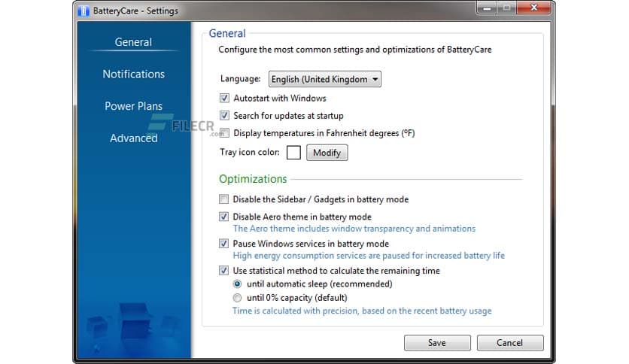Uncheck Use statistical method checkbox
The image size is (629, 364).
(224, 271)
